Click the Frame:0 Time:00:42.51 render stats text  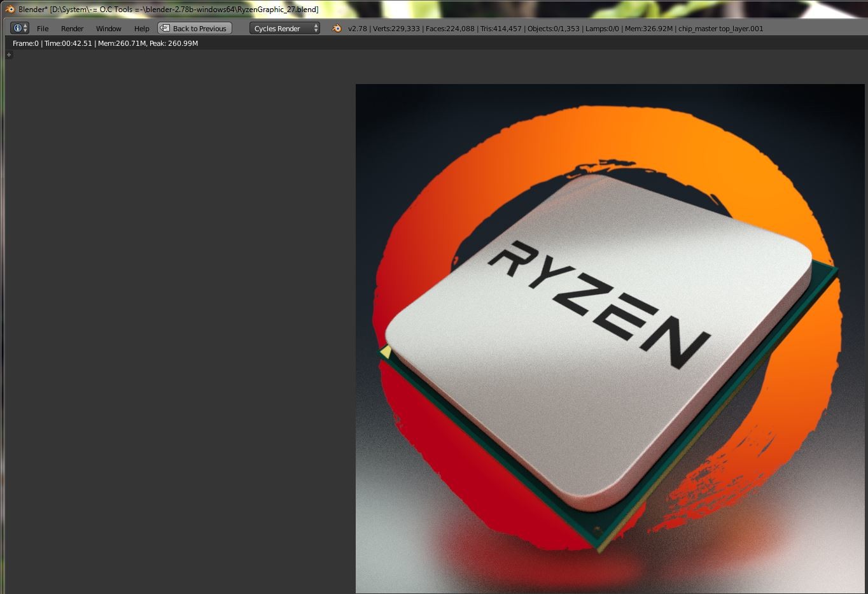pyautogui.click(x=106, y=43)
